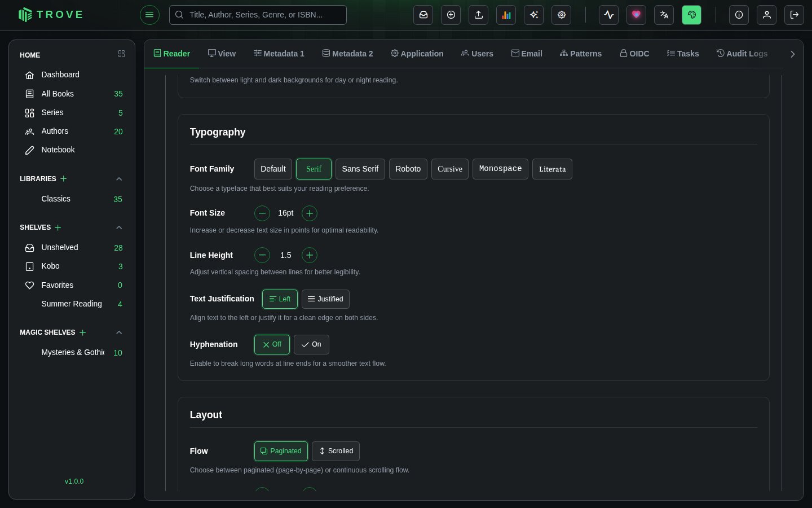Open the language translate icon
Image resolution: width=812 pixels, height=508 pixels.
pyautogui.click(x=664, y=15)
